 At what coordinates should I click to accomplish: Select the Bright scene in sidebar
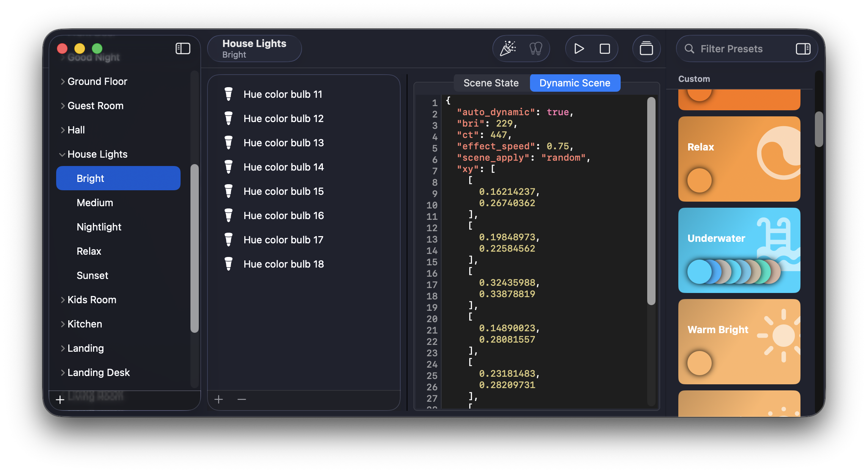(118, 178)
